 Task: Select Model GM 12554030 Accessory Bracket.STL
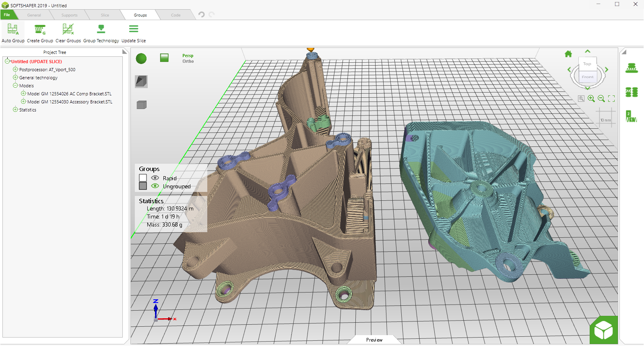click(x=70, y=102)
